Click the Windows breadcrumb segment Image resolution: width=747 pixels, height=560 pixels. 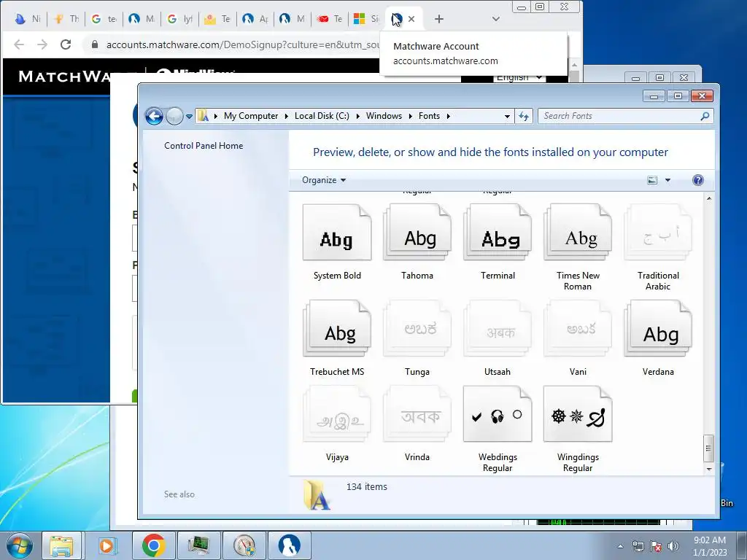click(x=384, y=116)
